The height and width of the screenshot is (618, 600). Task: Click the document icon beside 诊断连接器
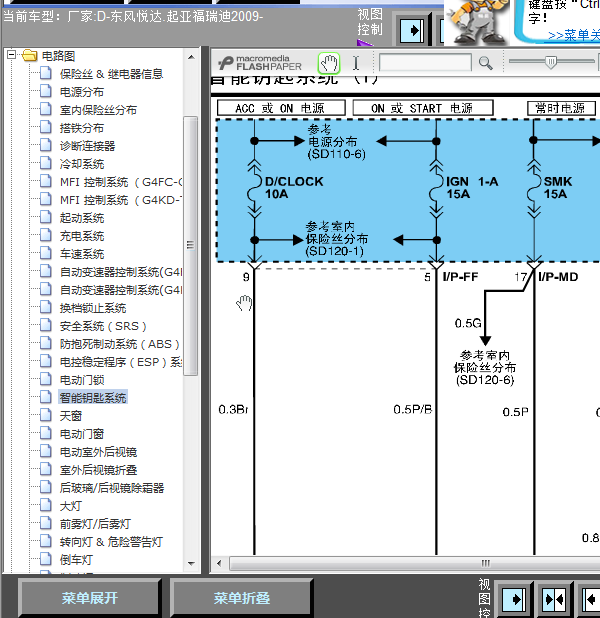46,145
